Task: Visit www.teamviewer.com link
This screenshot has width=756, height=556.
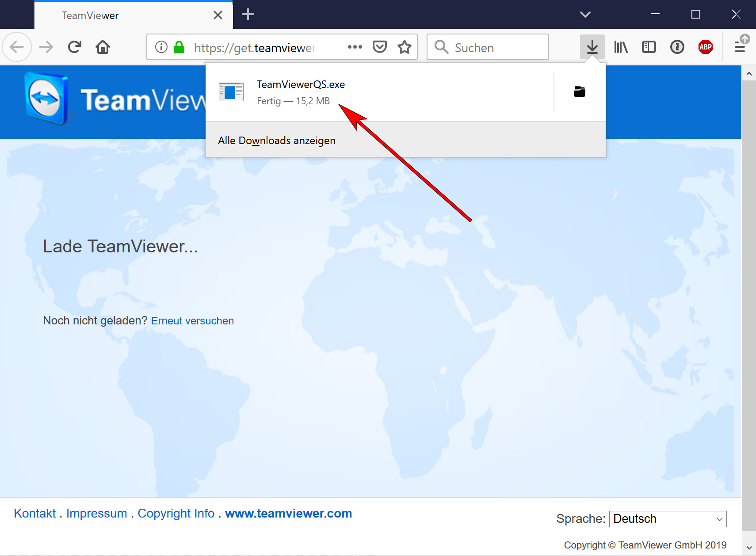Action: click(289, 514)
